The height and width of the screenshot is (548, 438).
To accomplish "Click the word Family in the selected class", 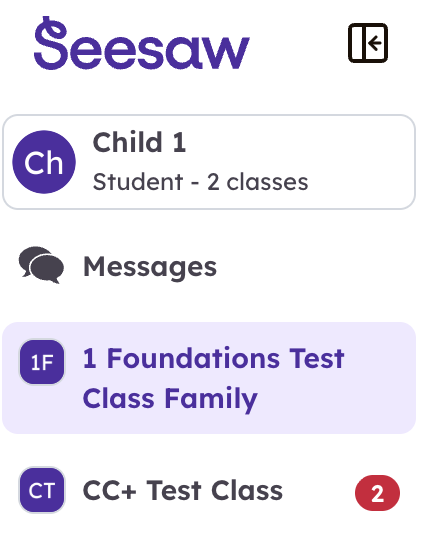I will coord(211,399).
